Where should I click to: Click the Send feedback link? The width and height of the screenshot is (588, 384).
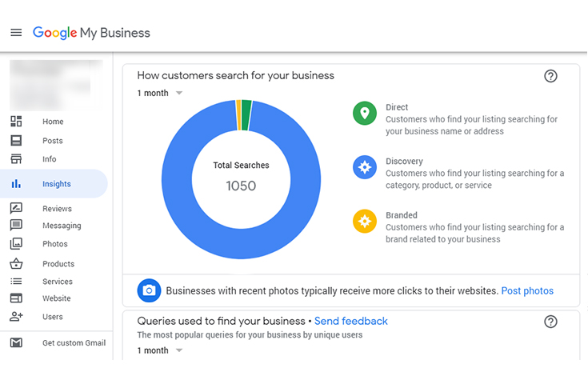pyautogui.click(x=351, y=321)
